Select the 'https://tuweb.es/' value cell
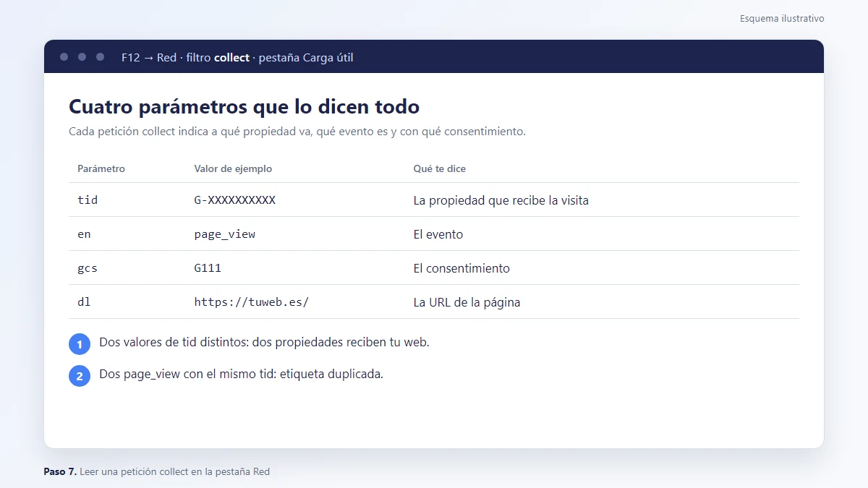Screen dimensions: 868x488 (252, 302)
